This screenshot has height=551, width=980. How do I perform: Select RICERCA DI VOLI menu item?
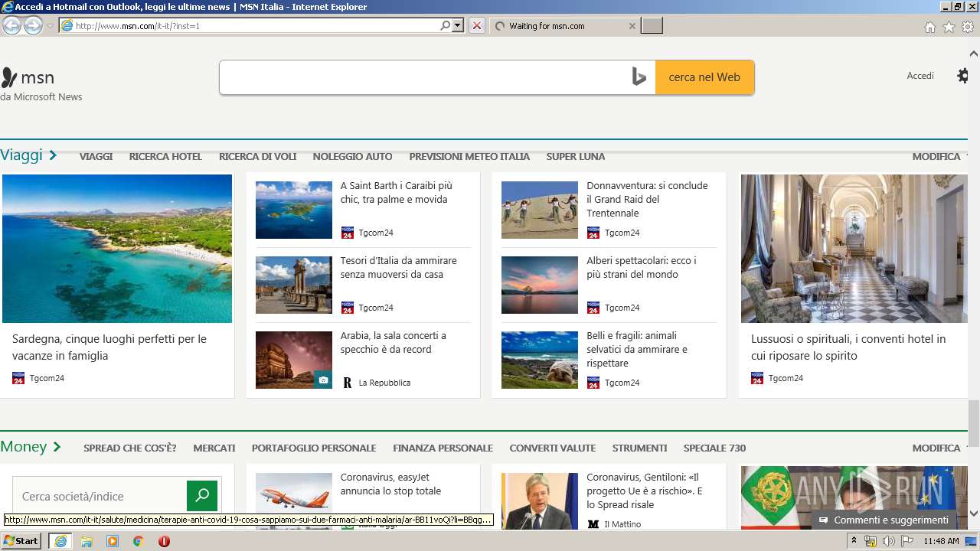257,156
